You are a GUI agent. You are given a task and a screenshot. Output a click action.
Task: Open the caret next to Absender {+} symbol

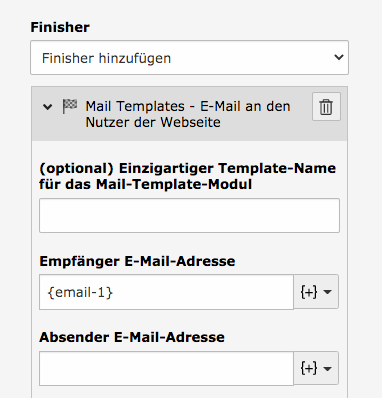tap(327, 369)
